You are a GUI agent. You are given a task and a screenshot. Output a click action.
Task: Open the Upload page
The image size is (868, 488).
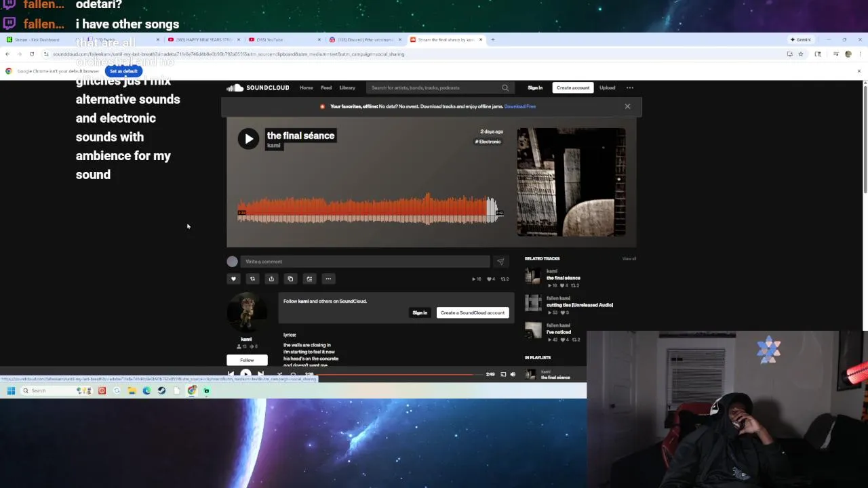coord(607,87)
